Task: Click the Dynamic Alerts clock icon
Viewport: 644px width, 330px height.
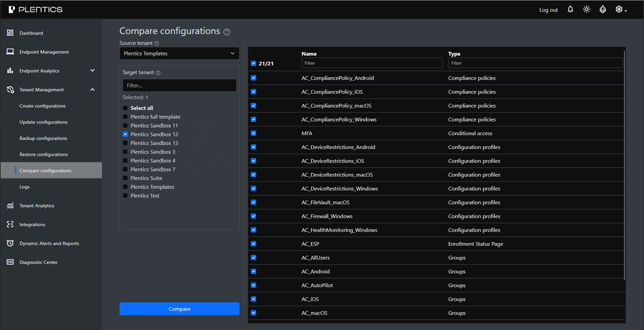Action: click(10, 243)
